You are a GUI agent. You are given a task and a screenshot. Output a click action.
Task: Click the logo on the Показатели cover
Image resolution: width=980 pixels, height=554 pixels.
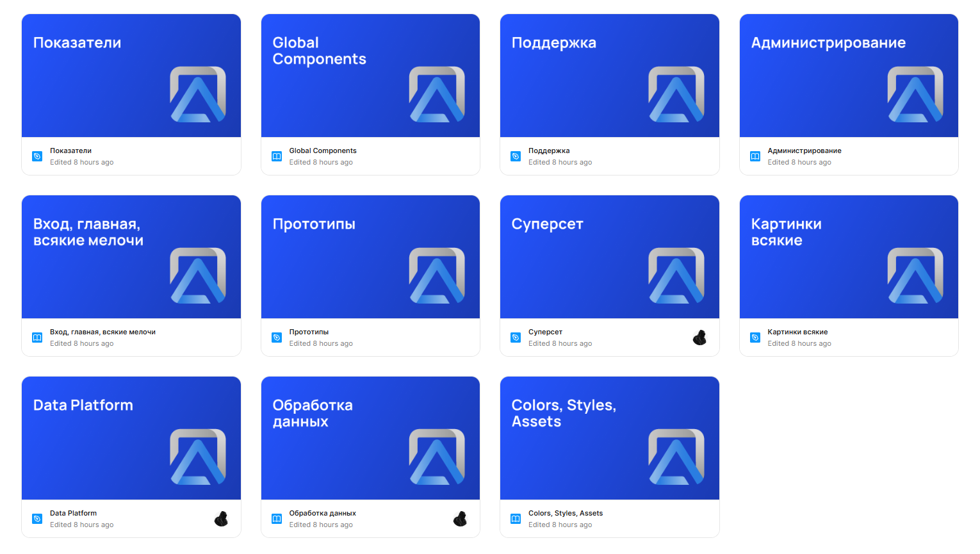click(198, 94)
